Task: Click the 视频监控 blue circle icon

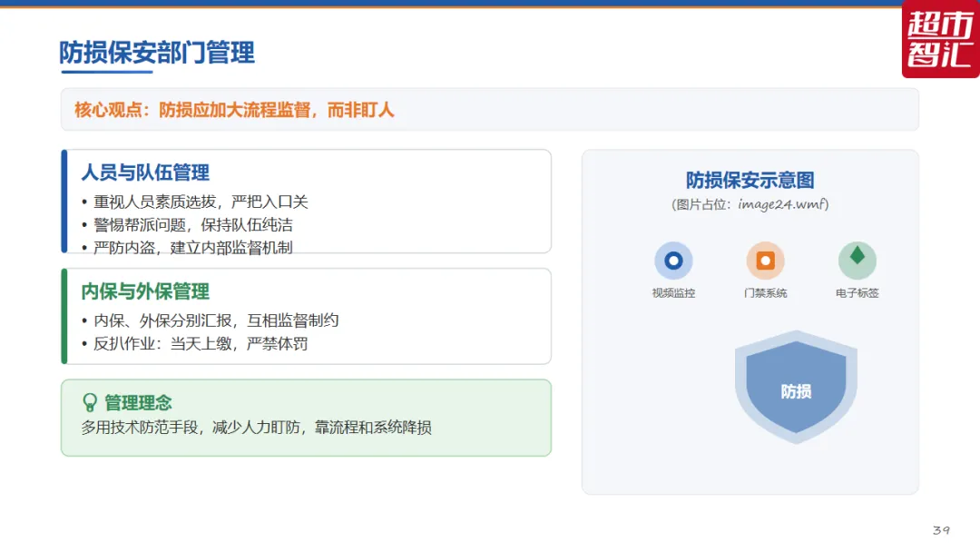Action: pos(673,260)
